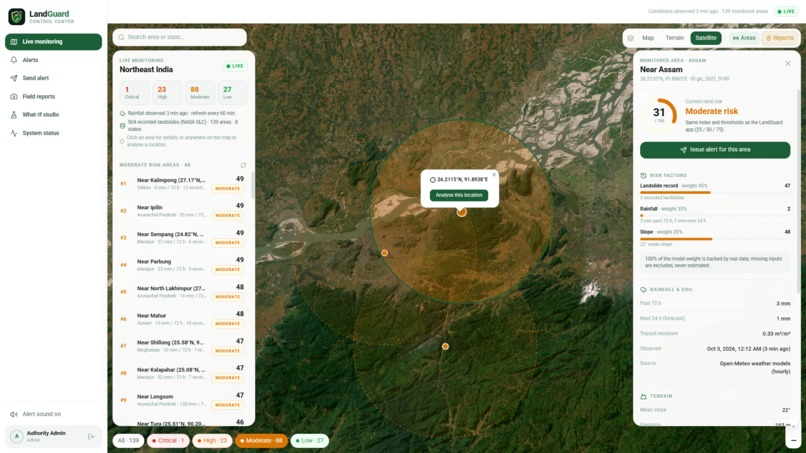Close the Near Assam details panel
This screenshot has width=806, height=453.
point(788,63)
